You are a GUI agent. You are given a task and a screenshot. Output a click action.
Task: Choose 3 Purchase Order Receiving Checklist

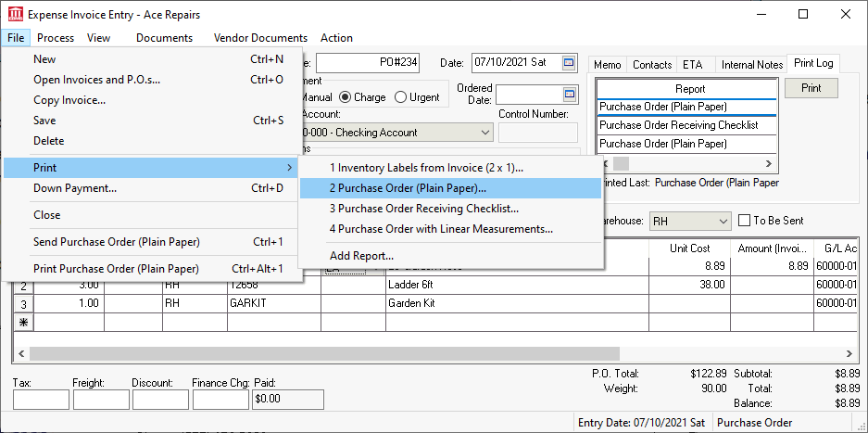[450, 209]
